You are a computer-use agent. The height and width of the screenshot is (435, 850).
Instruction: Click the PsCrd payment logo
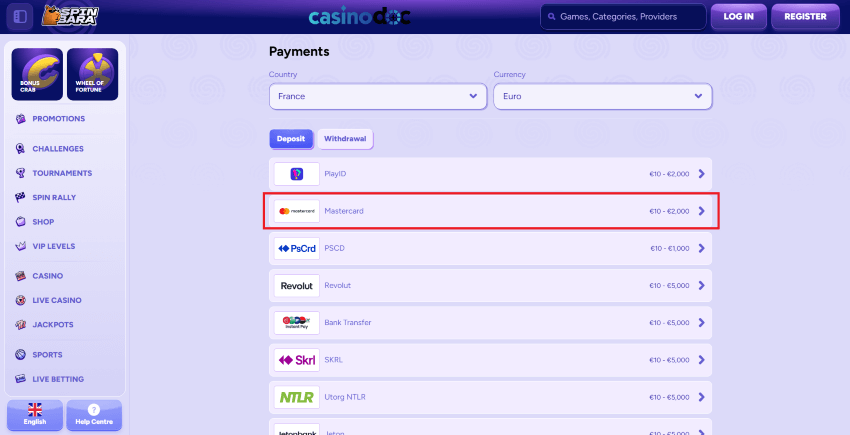click(x=297, y=248)
